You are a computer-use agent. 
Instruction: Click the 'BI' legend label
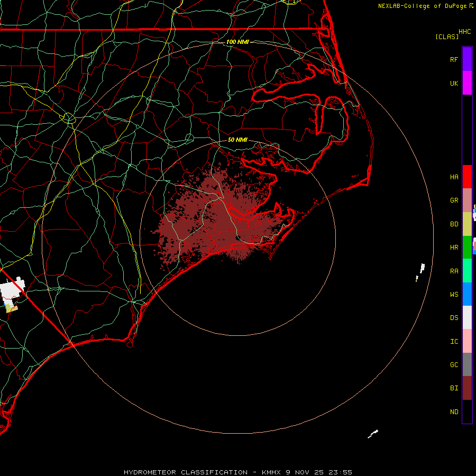tap(454, 388)
